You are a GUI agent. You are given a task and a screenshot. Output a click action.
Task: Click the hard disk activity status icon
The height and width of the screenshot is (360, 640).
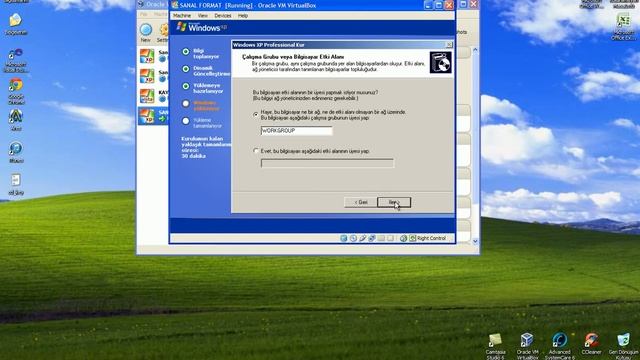coord(344,238)
